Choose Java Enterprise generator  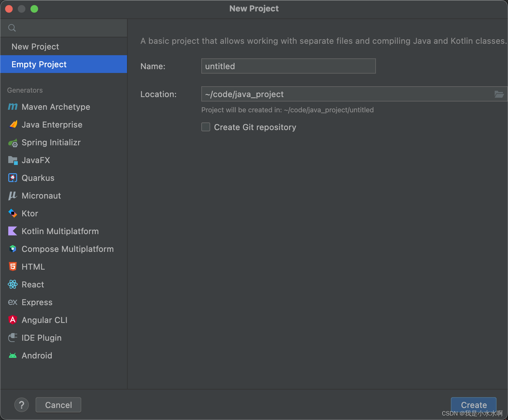pyautogui.click(x=63, y=125)
